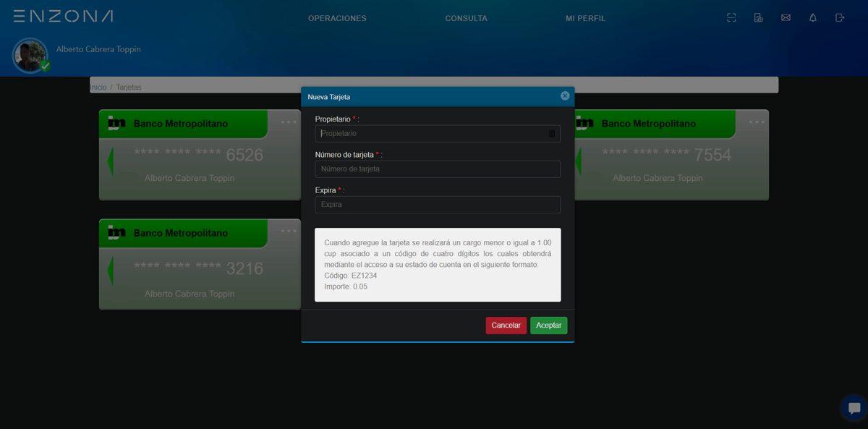Open options menu of card 7554

pos(757,122)
